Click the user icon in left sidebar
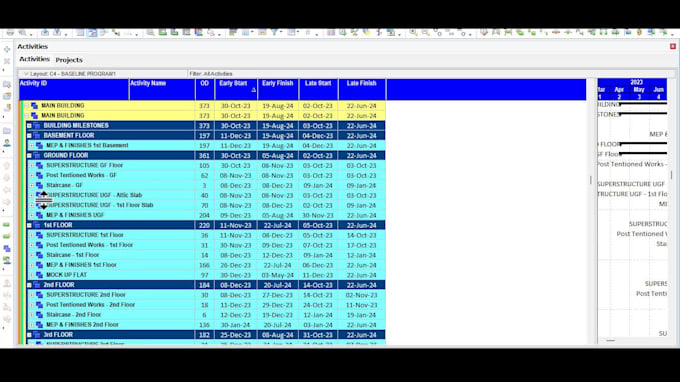The width and height of the screenshot is (680, 382). point(7,143)
